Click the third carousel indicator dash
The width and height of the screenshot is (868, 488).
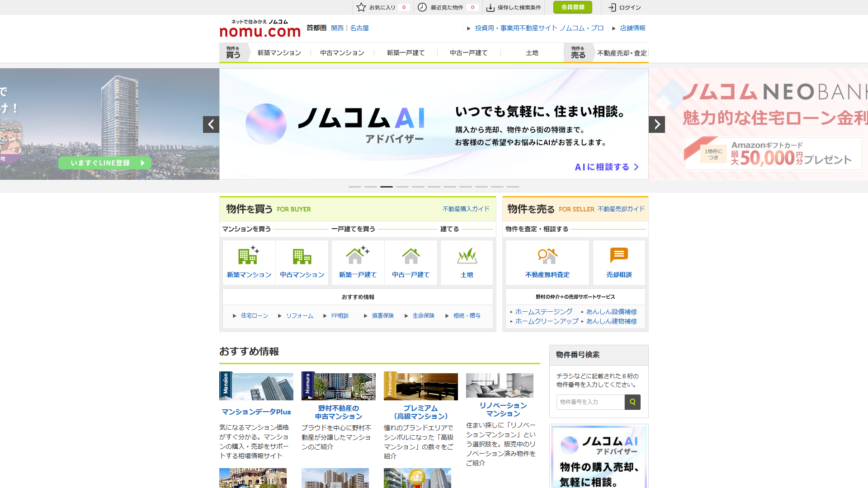(x=387, y=187)
